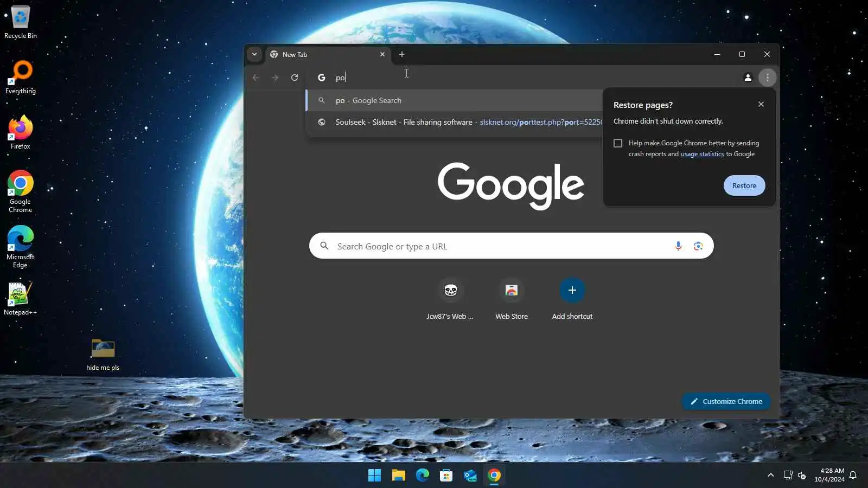Image resolution: width=868 pixels, height=488 pixels.
Task: Open the Recycle Bin desktop icon
Action: coord(21,22)
